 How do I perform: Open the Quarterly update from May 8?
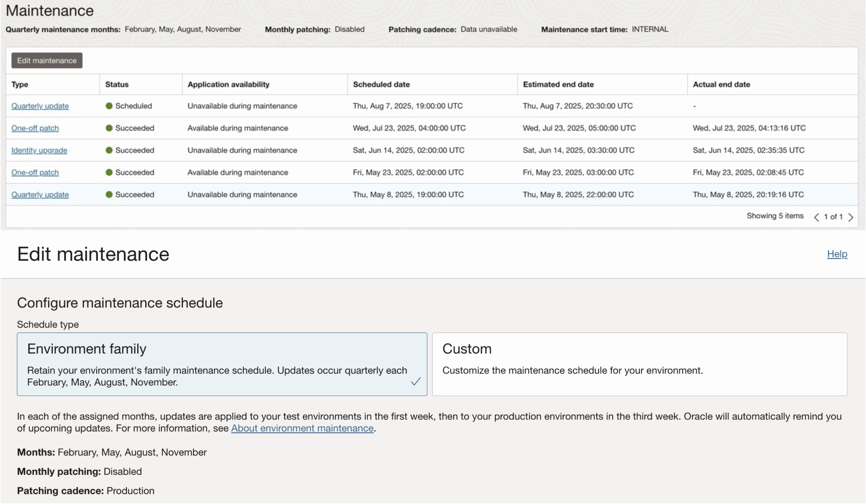click(x=40, y=194)
